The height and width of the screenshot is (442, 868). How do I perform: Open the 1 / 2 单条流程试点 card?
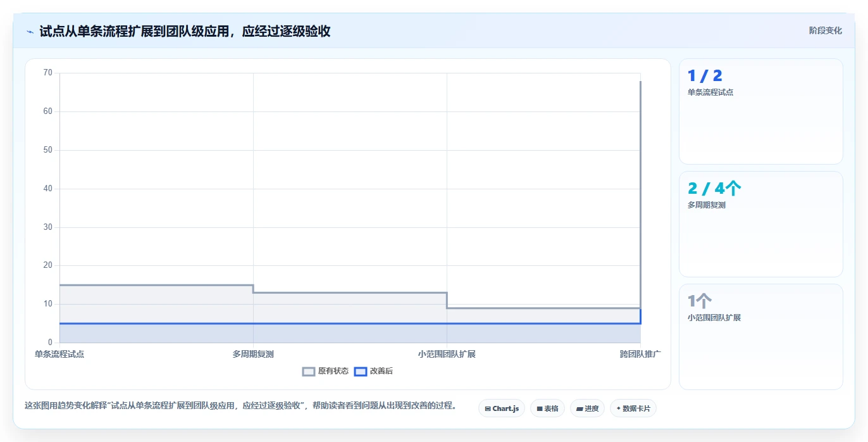point(761,111)
